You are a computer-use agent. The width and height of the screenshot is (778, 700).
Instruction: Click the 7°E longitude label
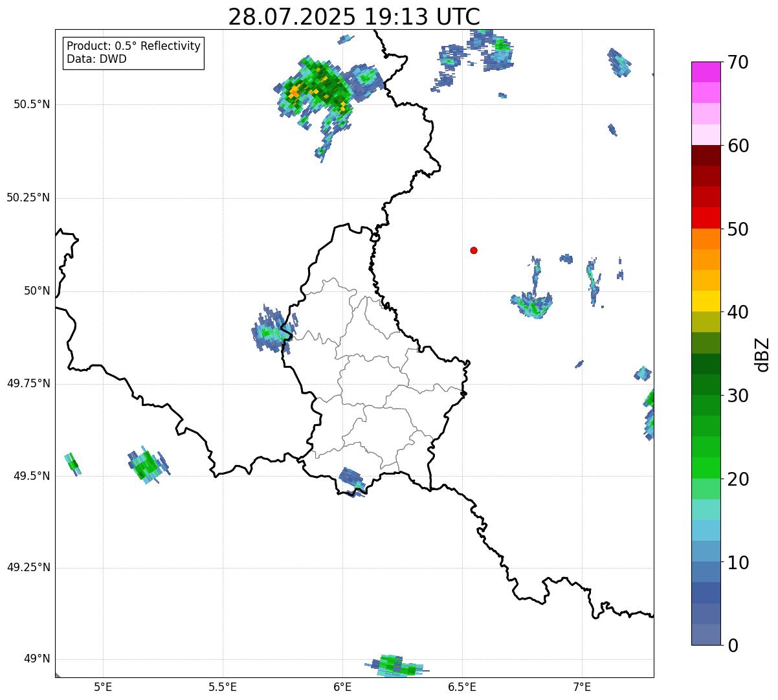(582, 687)
